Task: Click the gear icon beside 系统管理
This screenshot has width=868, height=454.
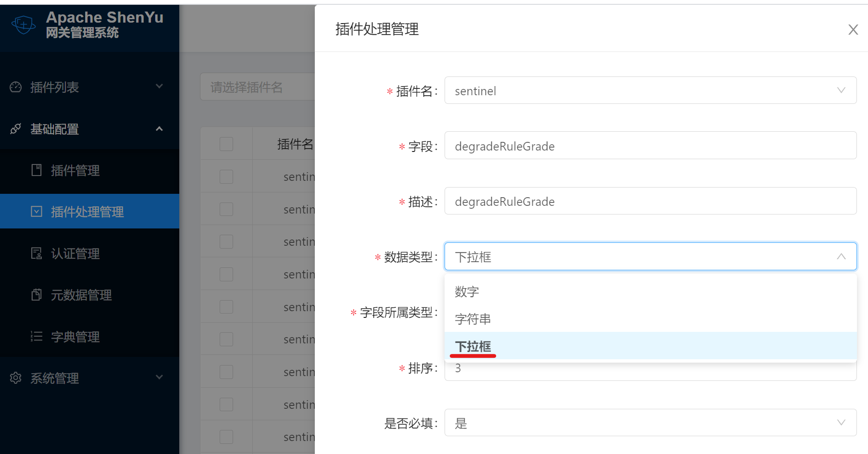Action: click(x=16, y=378)
